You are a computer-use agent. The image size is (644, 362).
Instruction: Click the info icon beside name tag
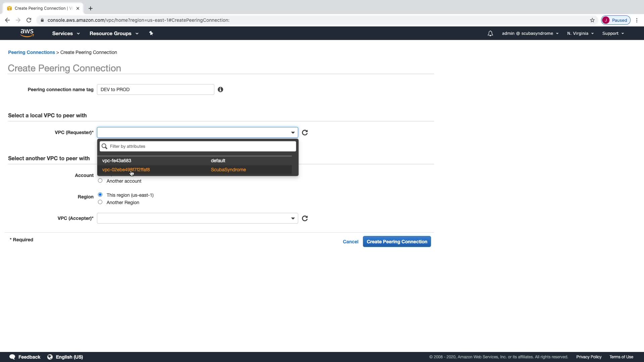pyautogui.click(x=220, y=89)
